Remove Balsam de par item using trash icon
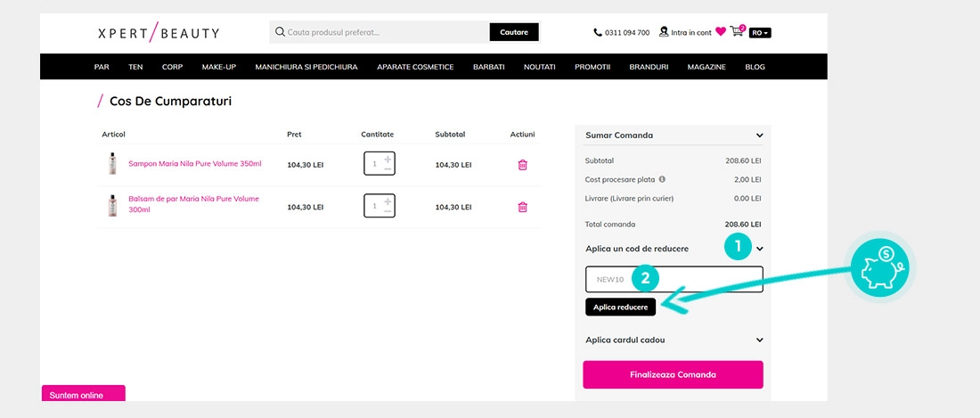This screenshot has height=418, width=980. pos(522,207)
